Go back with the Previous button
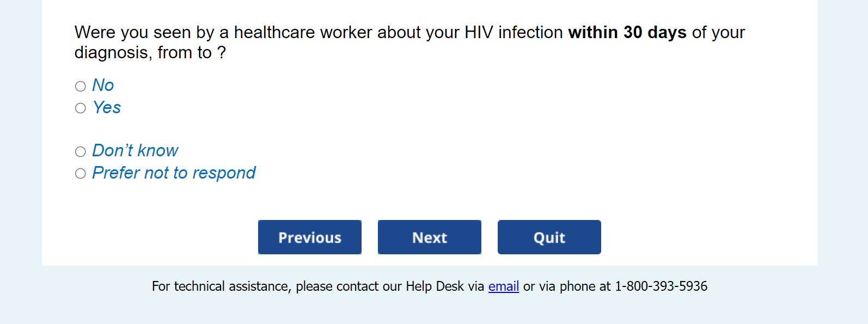This screenshot has width=868, height=324. pos(310,237)
